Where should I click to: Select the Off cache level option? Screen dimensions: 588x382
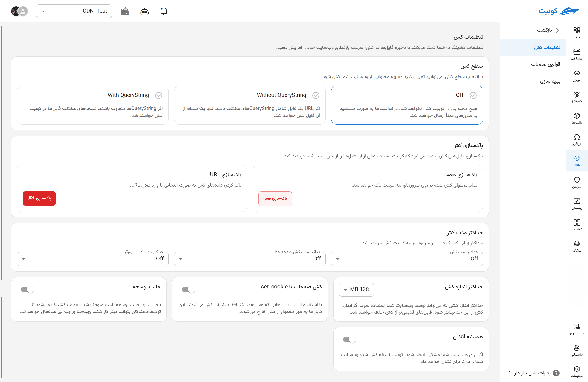point(407,105)
